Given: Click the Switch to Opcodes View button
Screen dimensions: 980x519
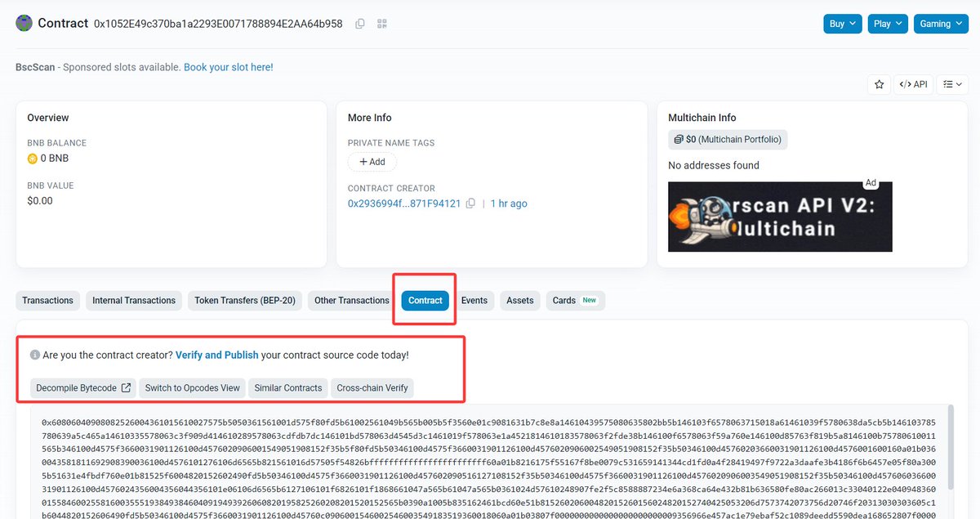Looking at the screenshot, I should [193, 388].
